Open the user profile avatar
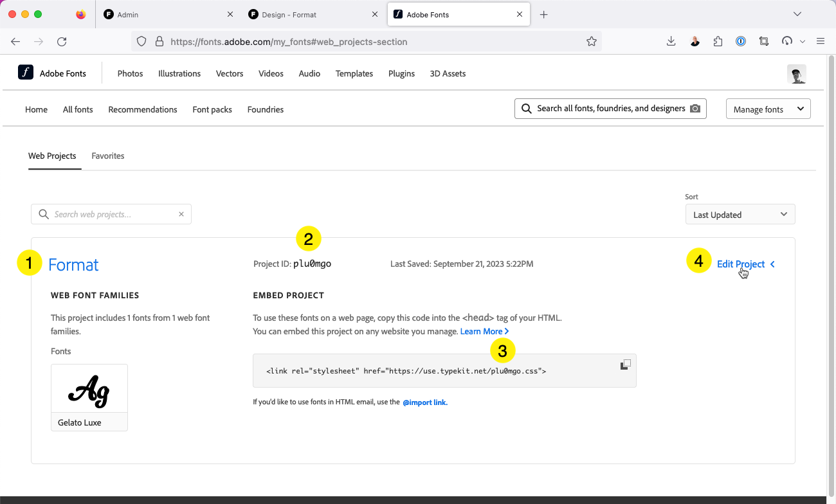 pyautogui.click(x=797, y=74)
